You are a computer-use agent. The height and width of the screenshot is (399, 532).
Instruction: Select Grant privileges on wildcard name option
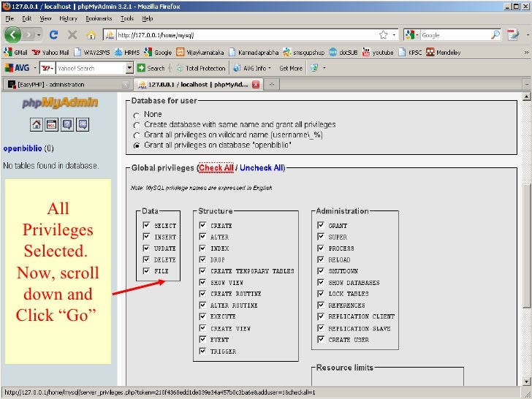pyautogui.click(x=137, y=135)
